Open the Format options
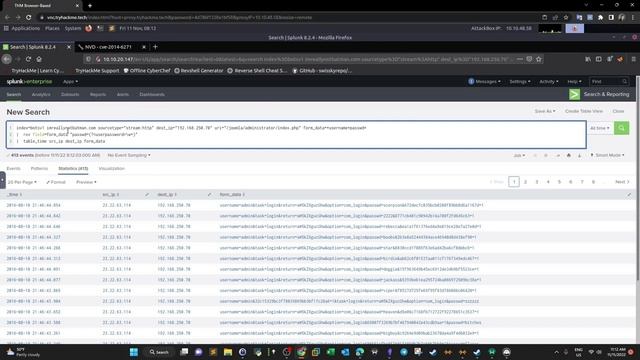640x360 pixels. point(56,182)
